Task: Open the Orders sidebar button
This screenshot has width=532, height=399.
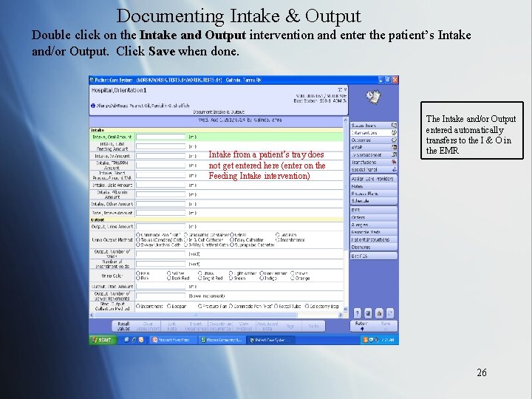Action: tap(374, 217)
